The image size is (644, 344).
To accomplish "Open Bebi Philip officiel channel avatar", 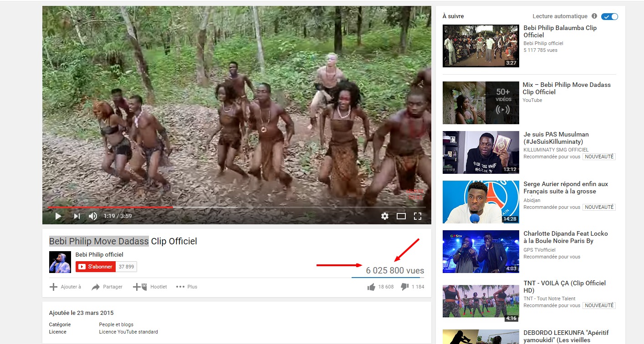I will coord(60,262).
